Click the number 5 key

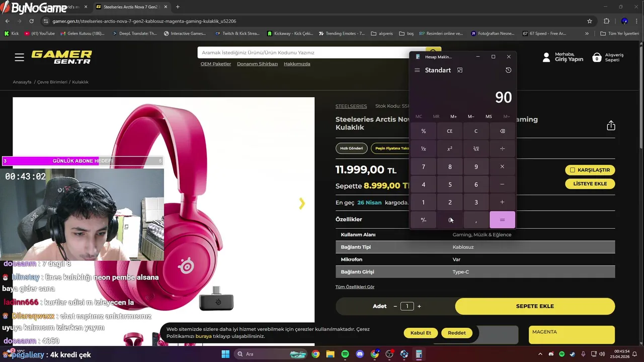click(x=450, y=185)
